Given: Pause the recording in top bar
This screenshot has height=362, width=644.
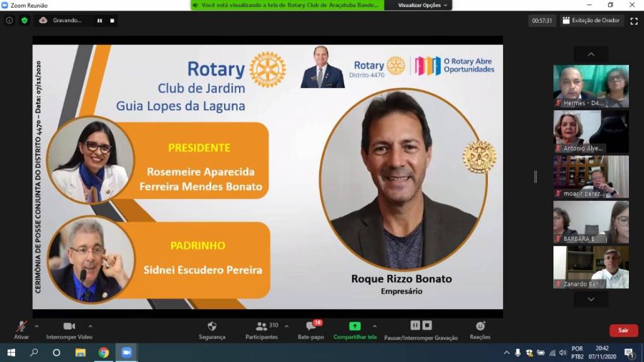Looking at the screenshot, I should pyautogui.click(x=99, y=20).
